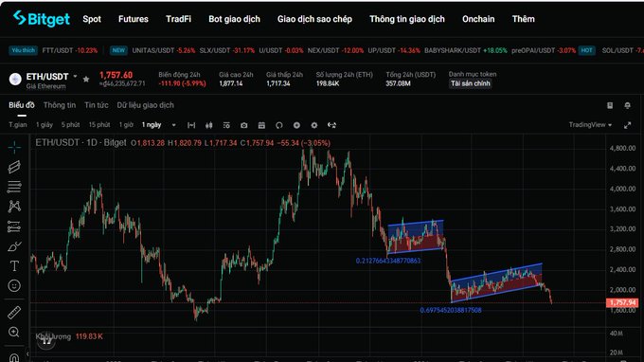This screenshot has height=362, width=644.
Task: Select the ruler measure tool
Action: pos(14,313)
